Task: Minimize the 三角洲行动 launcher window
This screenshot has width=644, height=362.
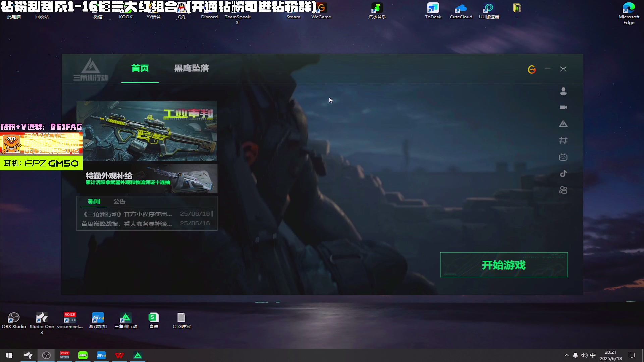Action: [547, 69]
